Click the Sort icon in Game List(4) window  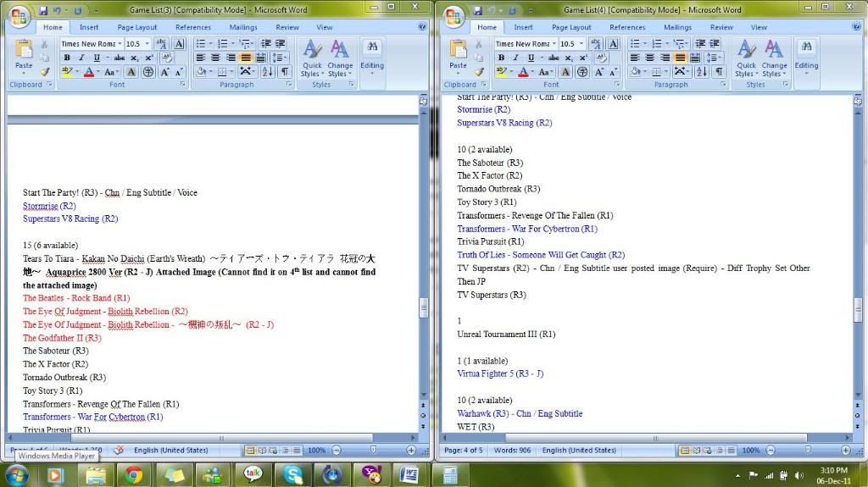(701, 72)
